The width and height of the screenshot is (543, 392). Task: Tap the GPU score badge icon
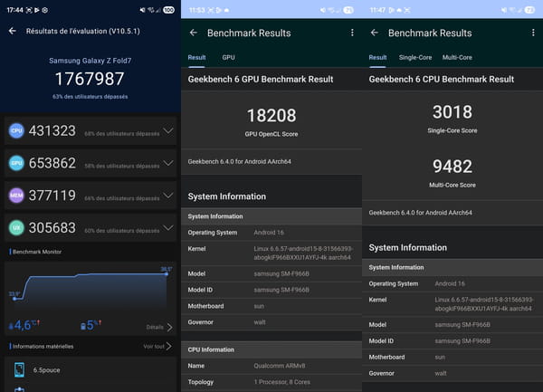[x=16, y=163]
